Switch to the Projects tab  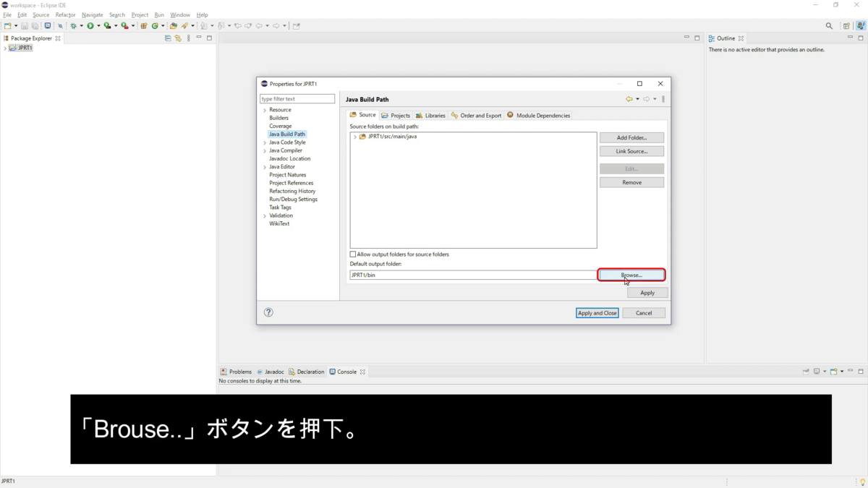pos(396,116)
